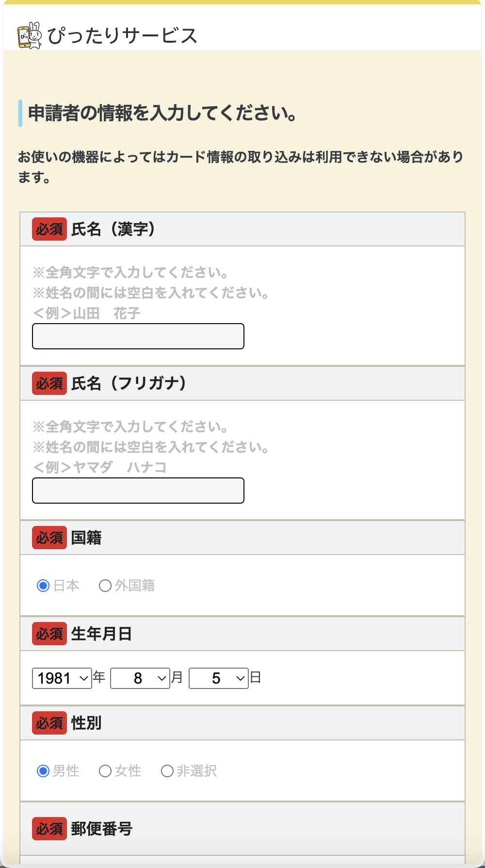This screenshot has width=485, height=868.
Task: Click the 必須 badge next to 性別
Action: (48, 723)
